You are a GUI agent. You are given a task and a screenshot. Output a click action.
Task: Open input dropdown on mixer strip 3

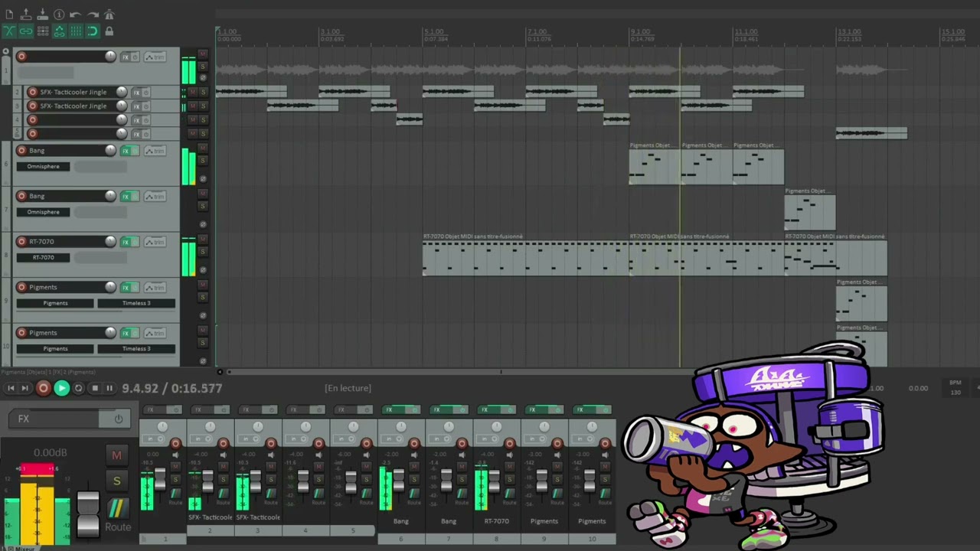pos(247,439)
